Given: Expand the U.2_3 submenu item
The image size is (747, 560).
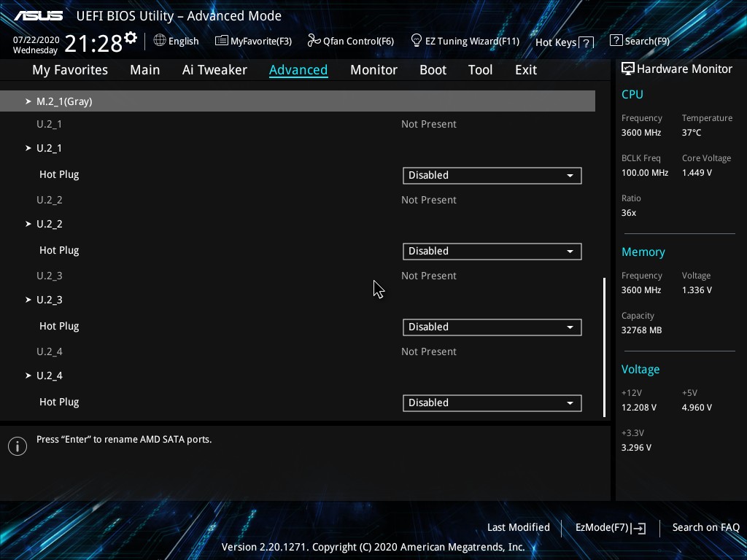Looking at the screenshot, I should [x=49, y=300].
